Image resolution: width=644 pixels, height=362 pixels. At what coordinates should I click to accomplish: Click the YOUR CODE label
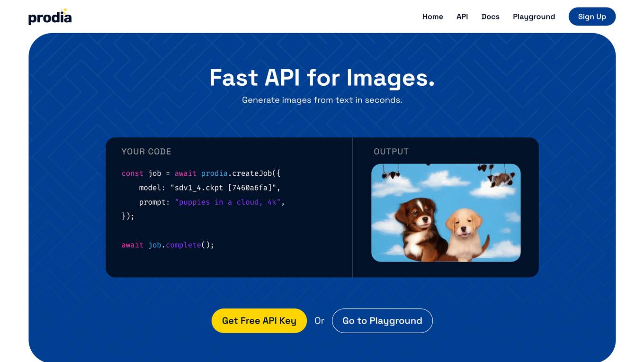click(x=146, y=152)
